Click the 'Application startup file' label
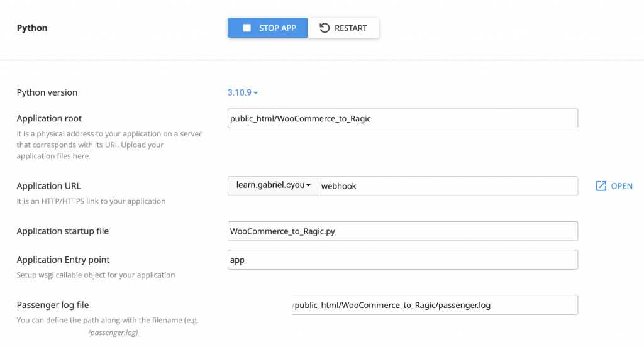 tap(63, 231)
